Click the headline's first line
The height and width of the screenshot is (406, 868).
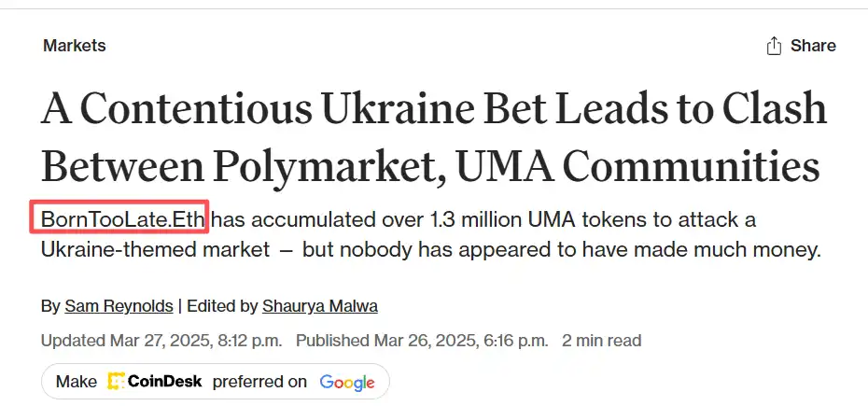(433, 109)
